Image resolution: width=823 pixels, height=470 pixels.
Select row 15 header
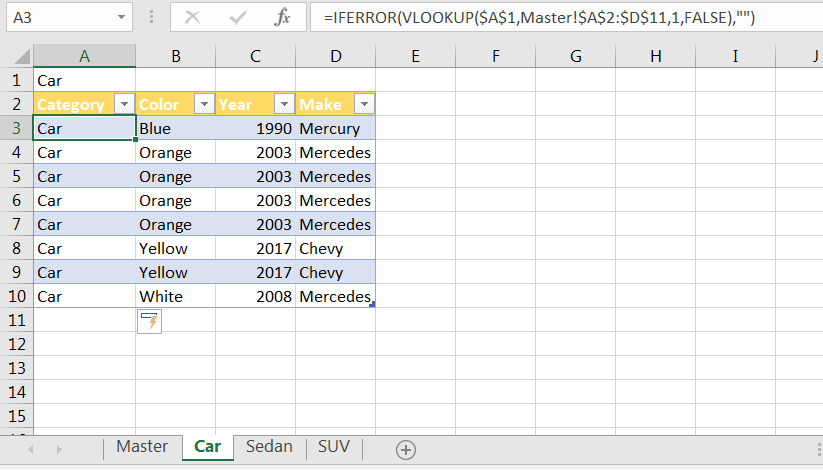[17, 416]
